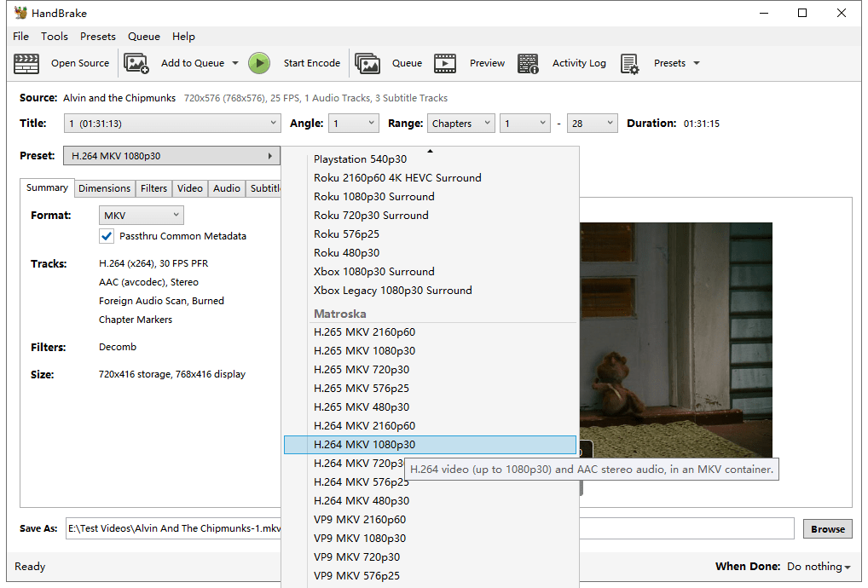Viewport: 868px width, 588px height.
Task: Click the Save As file path field
Action: (171, 528)
